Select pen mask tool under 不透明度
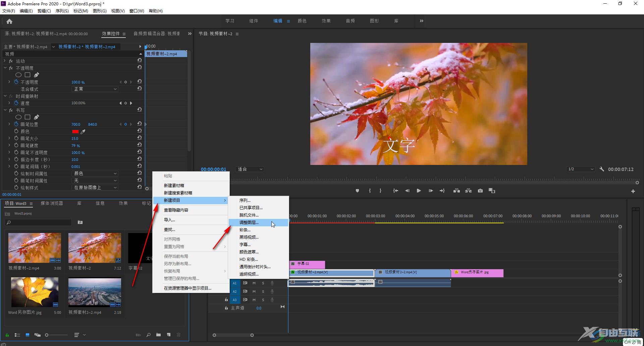 (36, 75)
